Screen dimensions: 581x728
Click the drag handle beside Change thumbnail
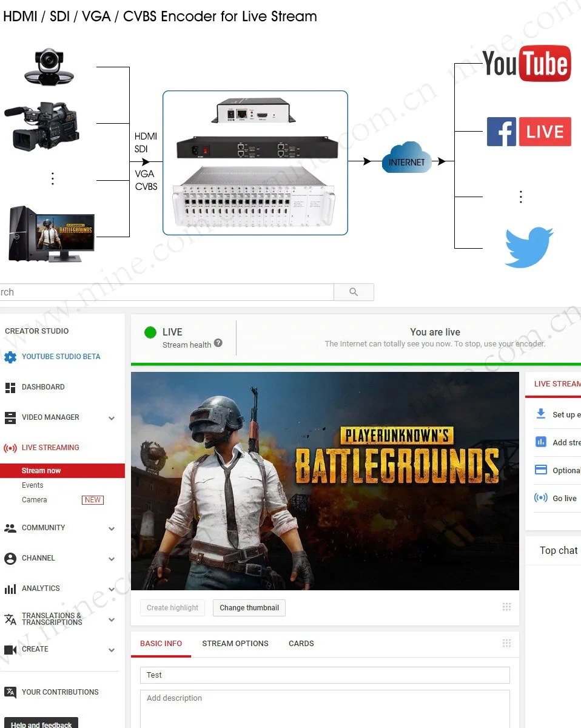[x=507, y=607]
